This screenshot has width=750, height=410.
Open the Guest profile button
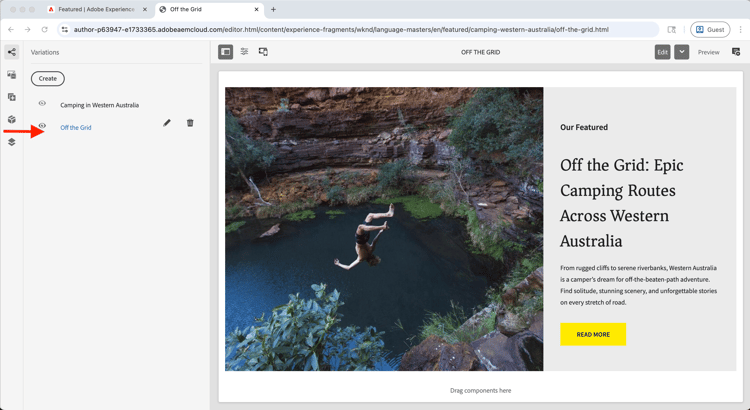[710, 30]
